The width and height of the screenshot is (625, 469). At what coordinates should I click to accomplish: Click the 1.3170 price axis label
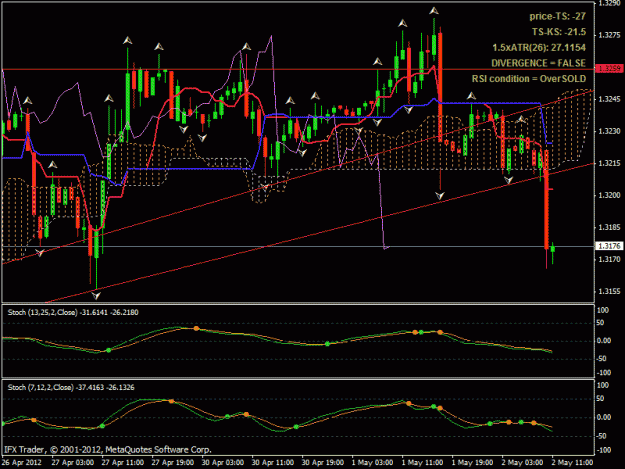tap(609, 259)
